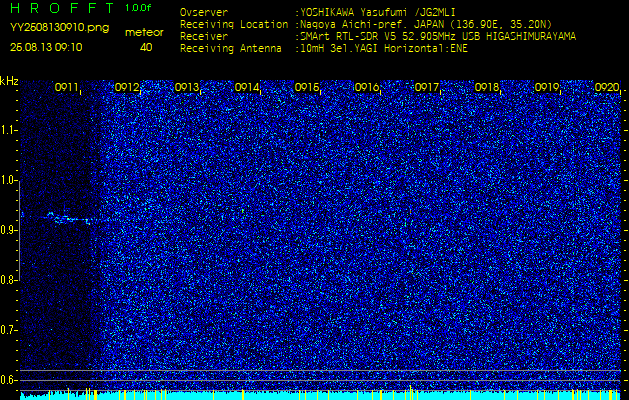Click the Receiving Location label
629x400 pixels.
(234, 24)
